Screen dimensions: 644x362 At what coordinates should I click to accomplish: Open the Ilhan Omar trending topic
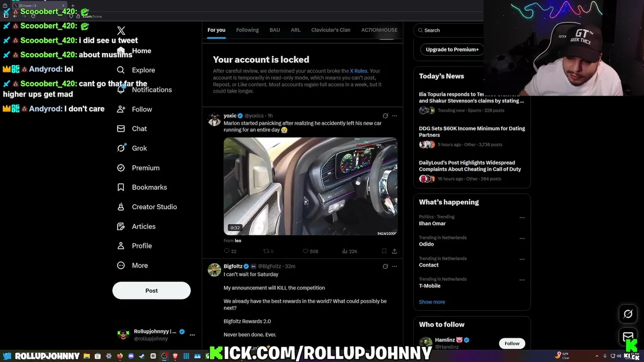432,224
